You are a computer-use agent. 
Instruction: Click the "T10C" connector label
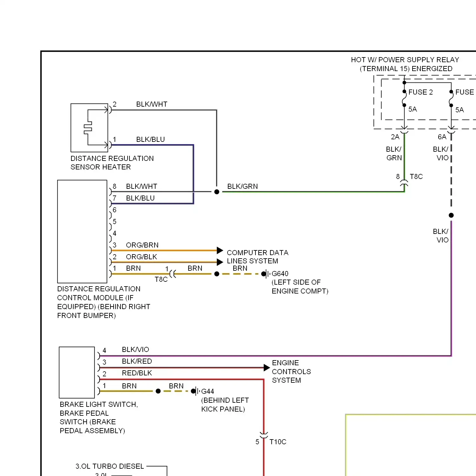click(278, 442)
